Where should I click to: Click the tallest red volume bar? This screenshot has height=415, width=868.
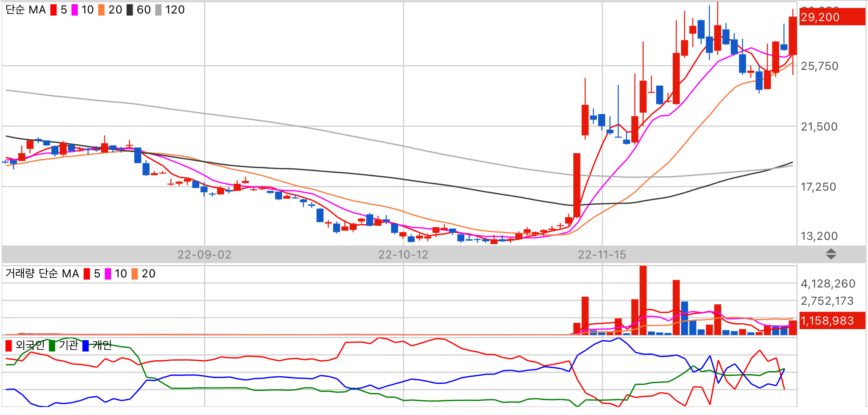(x=643, y=300)
